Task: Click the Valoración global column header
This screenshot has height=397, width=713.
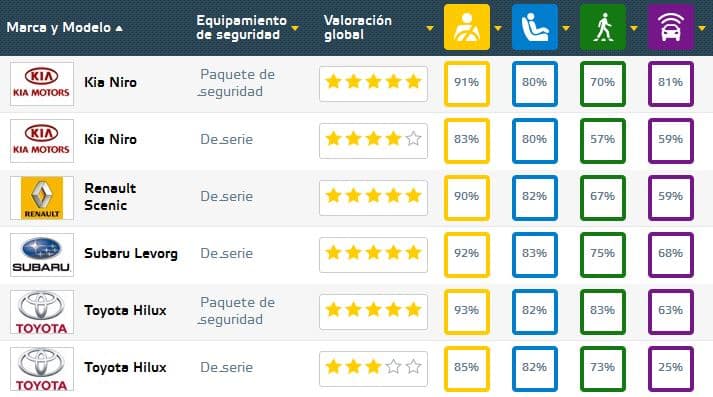Action: (358, 27)
